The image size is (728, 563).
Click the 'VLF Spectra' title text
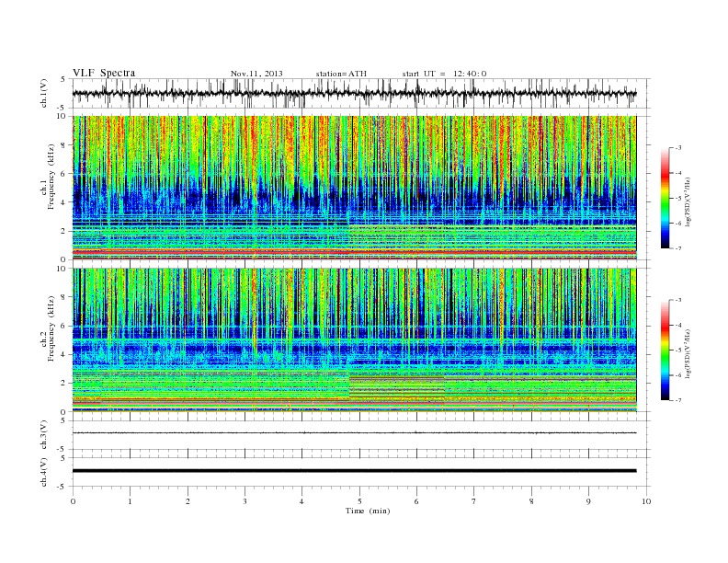tap(104, 73)
